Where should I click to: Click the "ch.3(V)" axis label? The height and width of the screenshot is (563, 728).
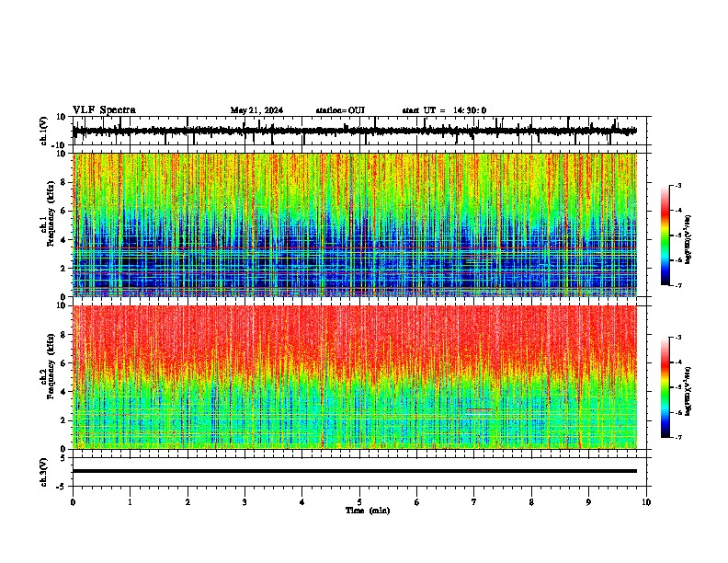(44, 472)
